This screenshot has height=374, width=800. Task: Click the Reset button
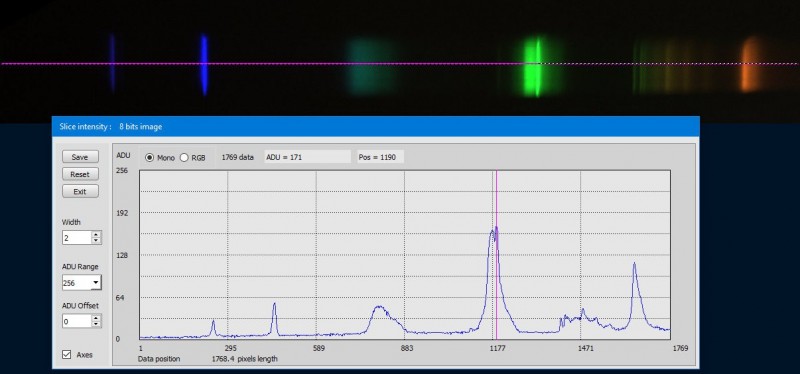[80, 174]
